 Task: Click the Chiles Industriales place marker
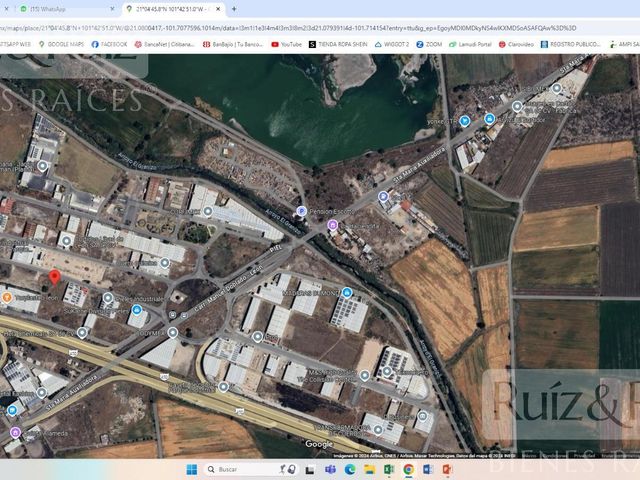click(x=108, y=298)
